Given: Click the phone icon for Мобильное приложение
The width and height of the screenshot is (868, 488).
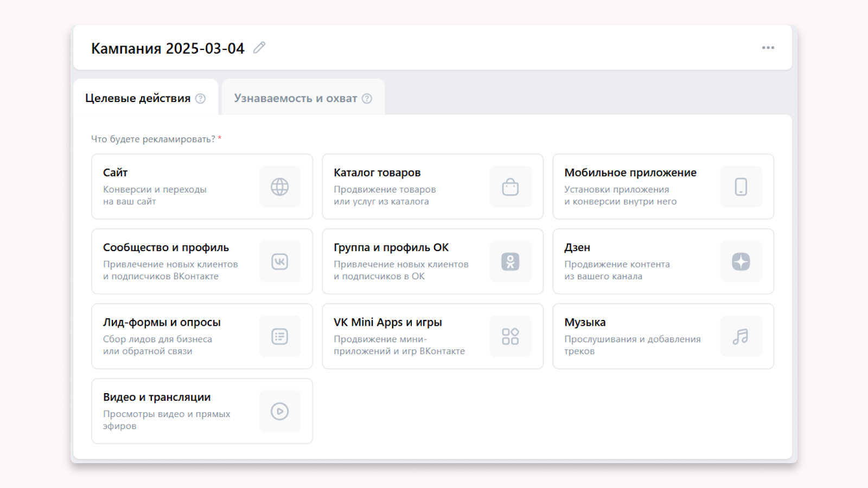Looking at the screenshot, I should [x=741, y=187].
